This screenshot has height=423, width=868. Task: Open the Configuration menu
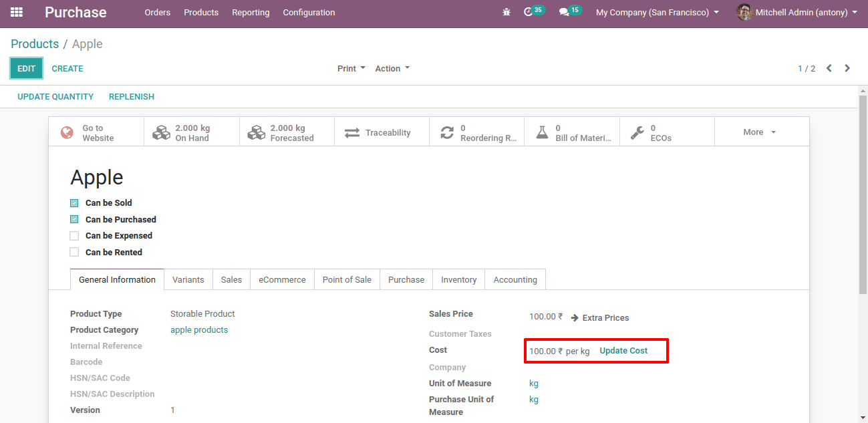click(x=309, y=12)
